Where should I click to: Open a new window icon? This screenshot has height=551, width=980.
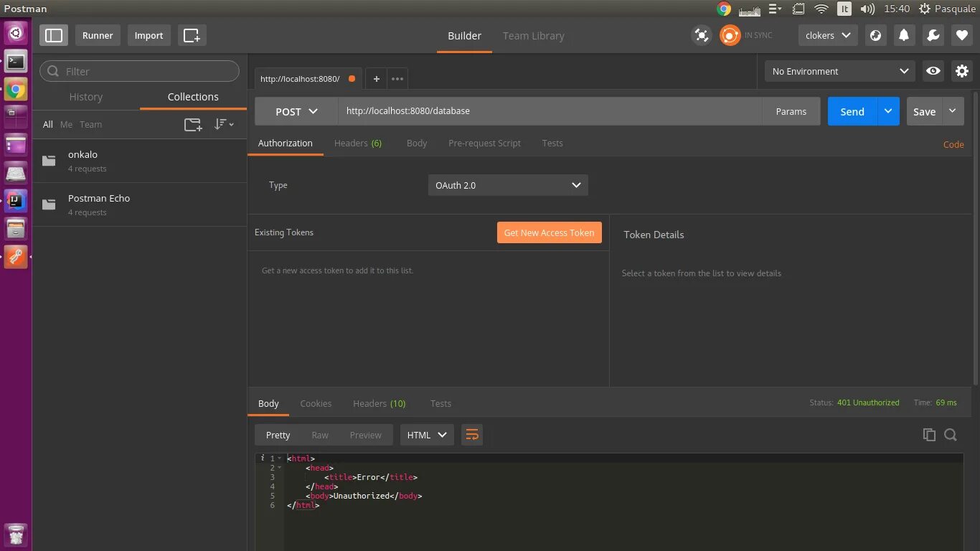point(192,35)
